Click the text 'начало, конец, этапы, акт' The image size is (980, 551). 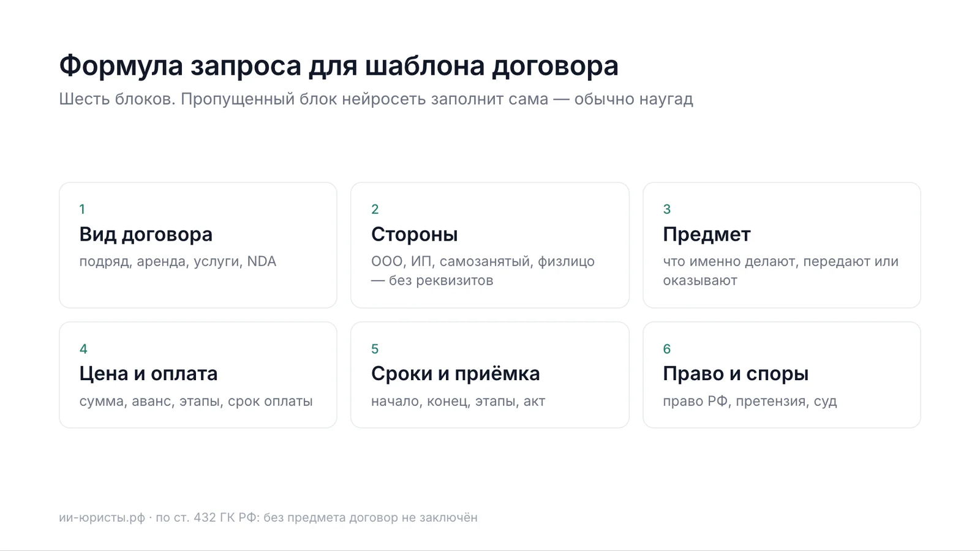458,402
